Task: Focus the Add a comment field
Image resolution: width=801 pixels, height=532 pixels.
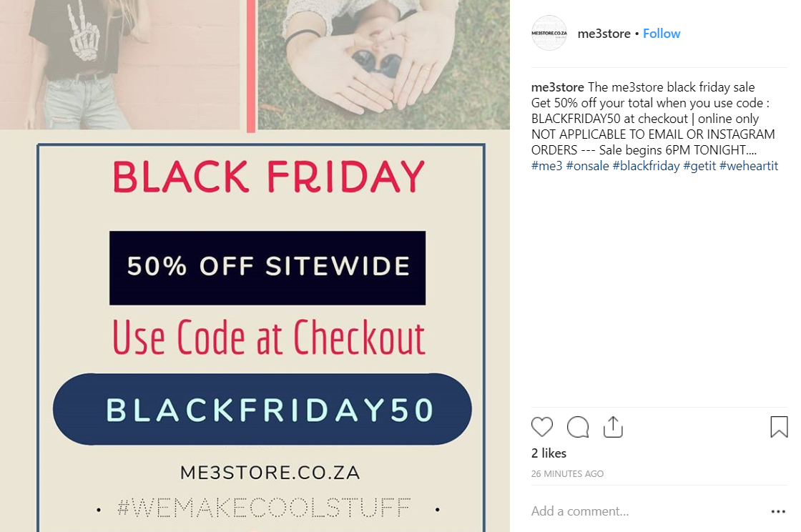Action: 647,511
